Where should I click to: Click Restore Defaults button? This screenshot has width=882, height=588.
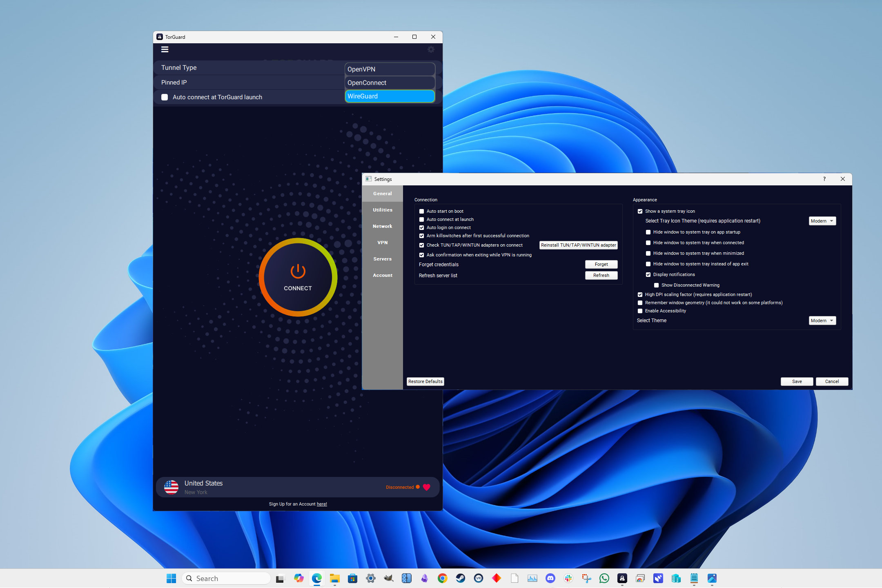(425, 381)
